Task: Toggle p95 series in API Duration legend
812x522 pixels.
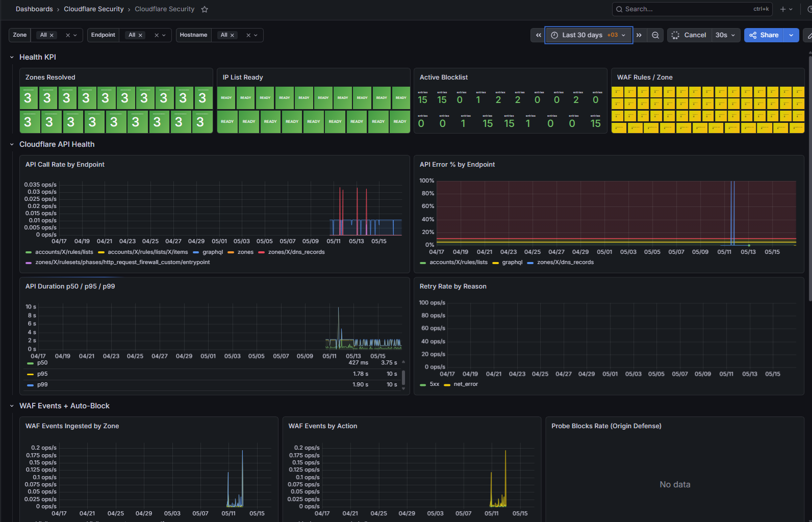Action: point(42,374)
